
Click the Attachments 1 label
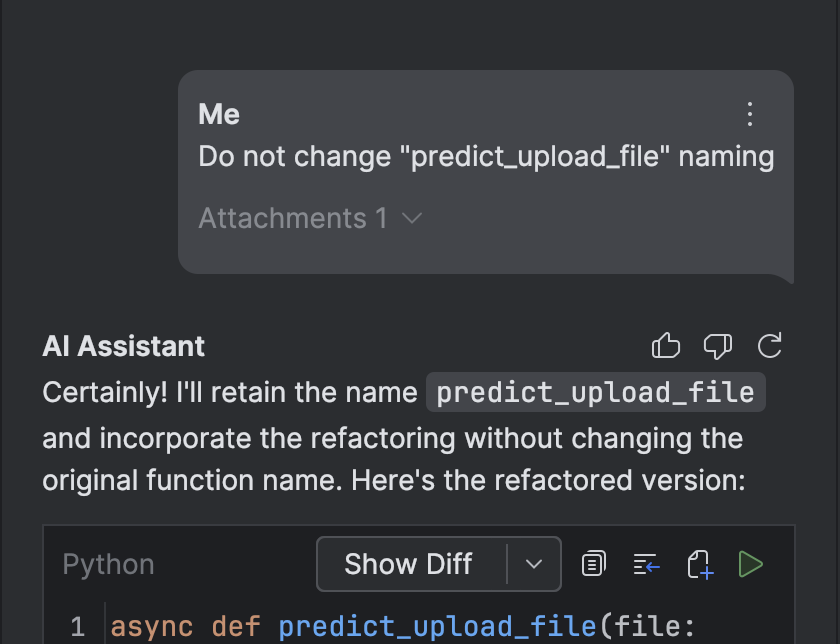point(293,219)
